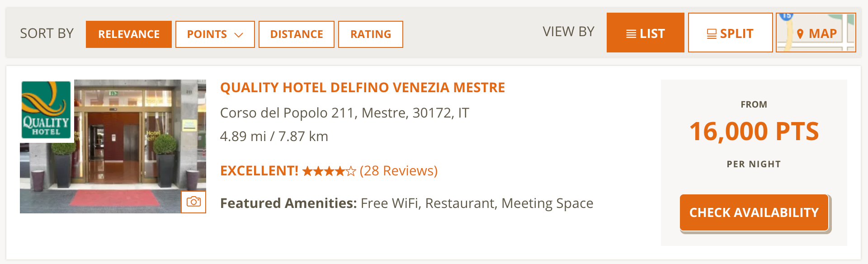Click the Excellent! rating label
The image size is (868, 264).
(x=259, y=171)
